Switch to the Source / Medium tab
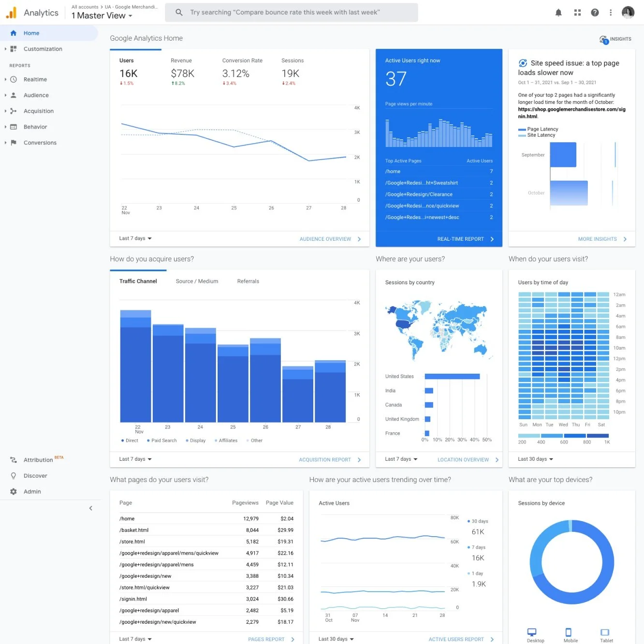 (x=197, y=281)
